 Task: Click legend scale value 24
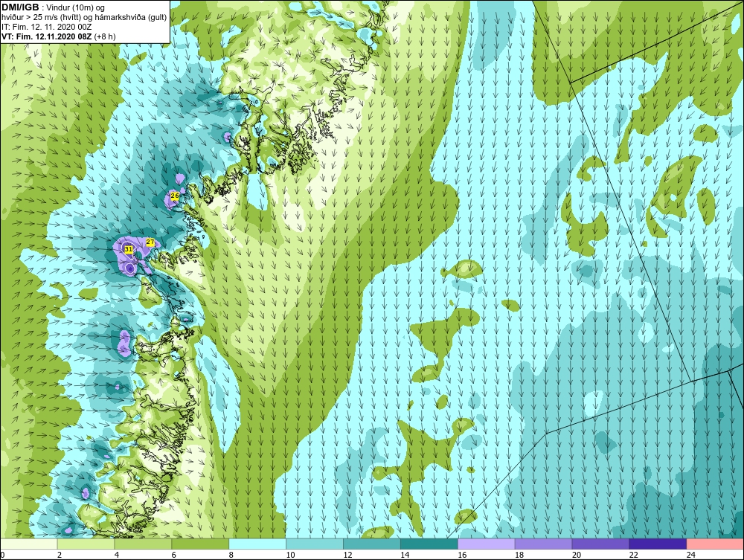(x=690, y=555)
